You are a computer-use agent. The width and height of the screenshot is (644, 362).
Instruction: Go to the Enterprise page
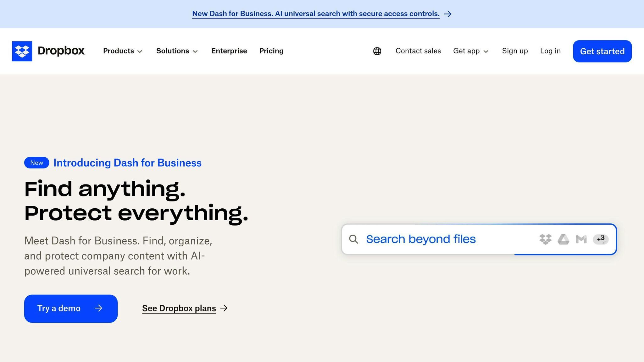[x=229, y=51]
